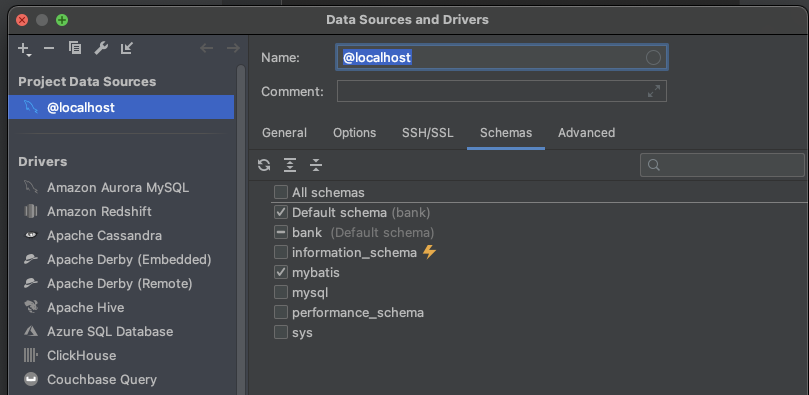This screenshot has width=809, height=395.
Task: Refresh the schemas list
Action: point(264,165)
